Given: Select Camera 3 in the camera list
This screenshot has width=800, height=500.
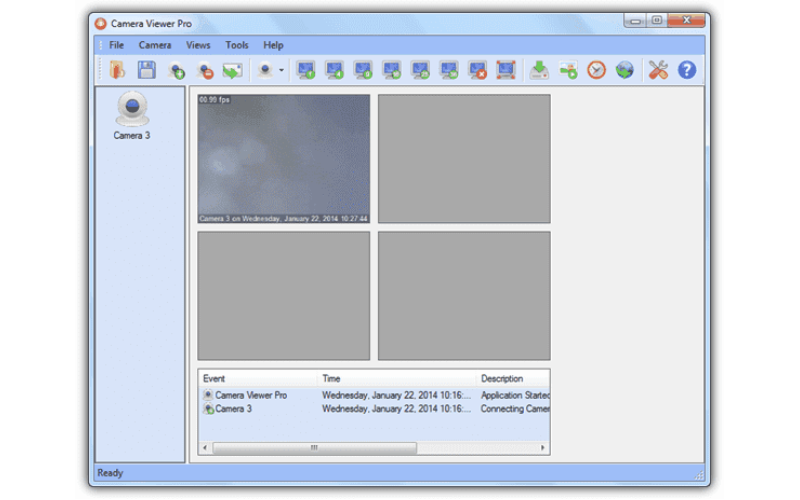Looking at the screenshot, I should (132, 115).
